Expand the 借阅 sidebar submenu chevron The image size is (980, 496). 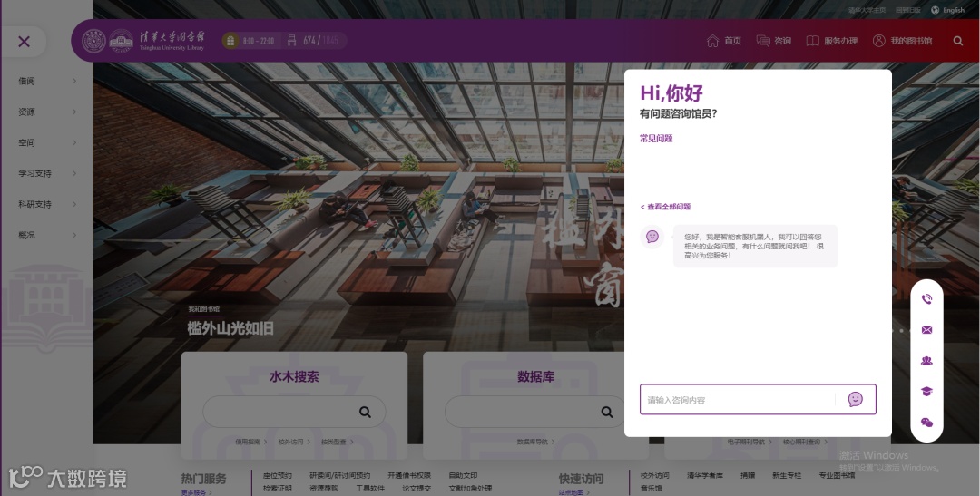coord(73,81)
